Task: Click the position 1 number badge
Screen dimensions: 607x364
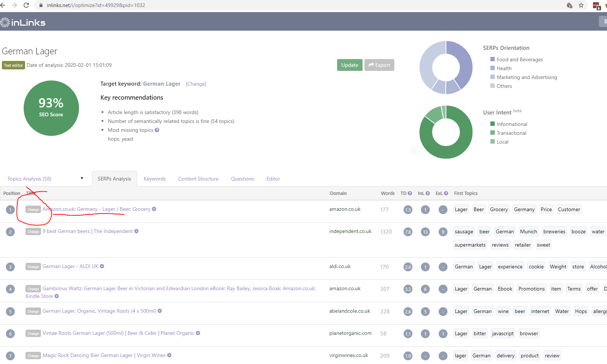Action: (x=10, y=210)
